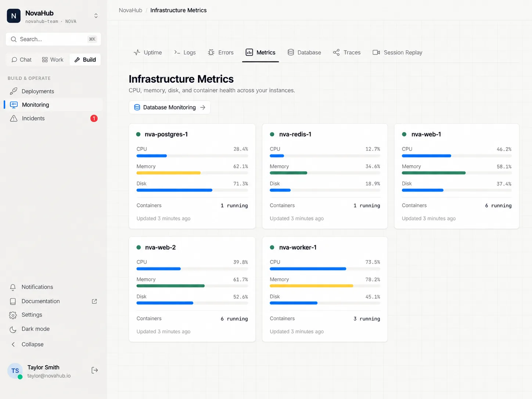This screenshot has width=532, height=399.
Task: Click the nva-worker-1 CPU usage bar
Action: pyautogui.click(x=325, y=269)
